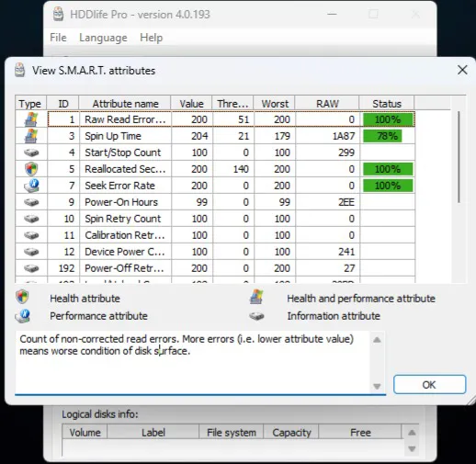The height and width of the screenshot is (464, 476).
Task: Click Logical disks list scroll down arrow
Action: (x=412, y=448)
